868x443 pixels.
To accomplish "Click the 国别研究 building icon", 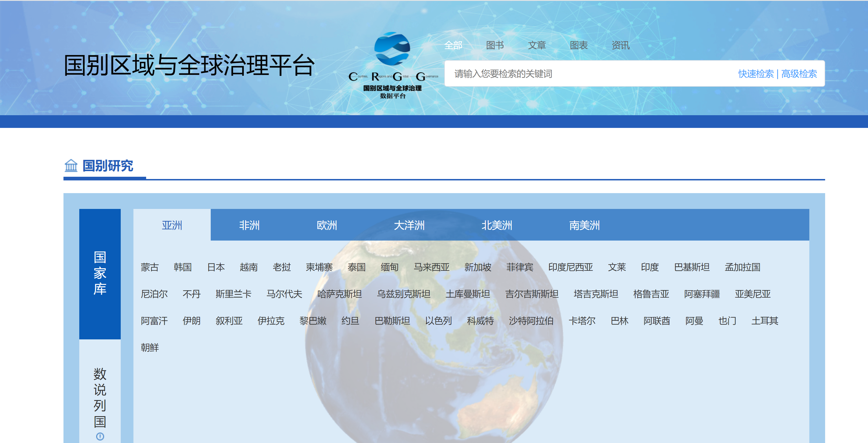I will [71, 165].
